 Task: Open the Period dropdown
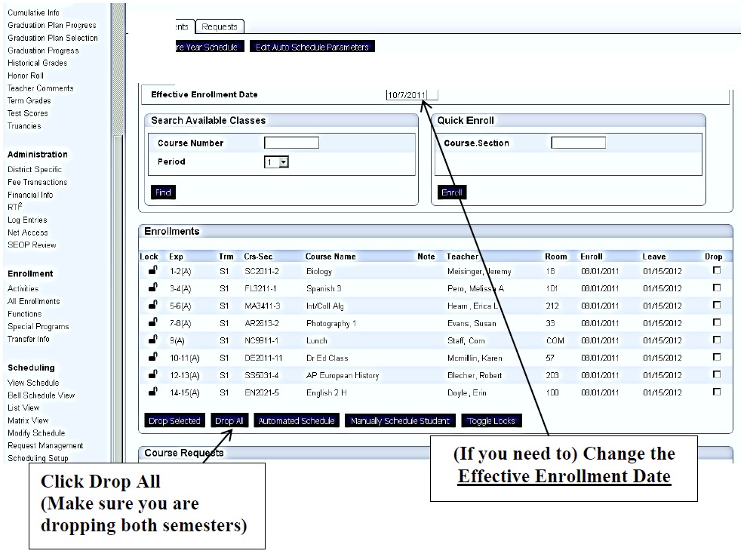[283, 162]
